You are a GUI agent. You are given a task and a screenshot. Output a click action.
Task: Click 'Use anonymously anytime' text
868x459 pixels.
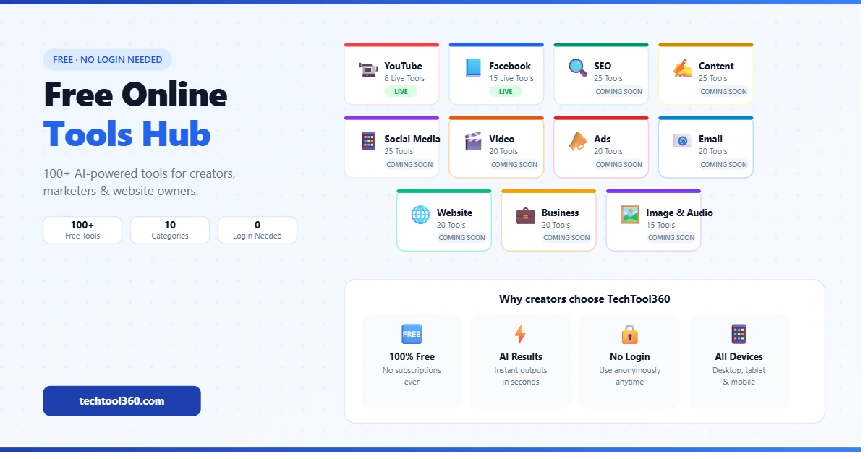[x=630, y=376]
